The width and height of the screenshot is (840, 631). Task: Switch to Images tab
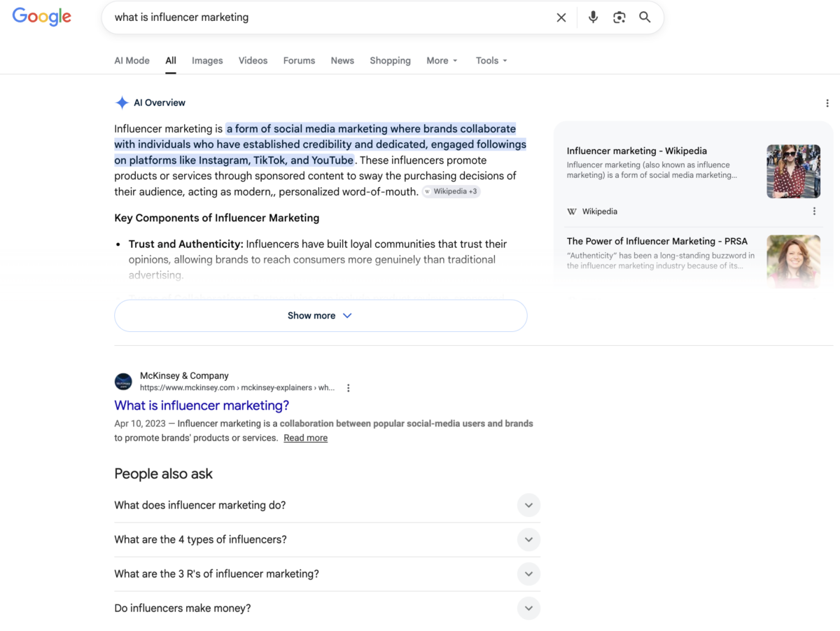207,61
